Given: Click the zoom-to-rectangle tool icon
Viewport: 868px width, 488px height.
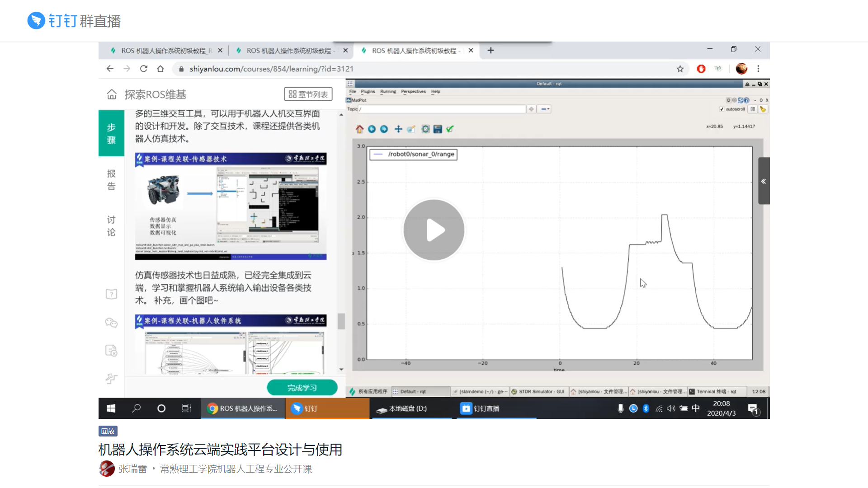Looking at the screenshot, I should [x=411, y=129].
